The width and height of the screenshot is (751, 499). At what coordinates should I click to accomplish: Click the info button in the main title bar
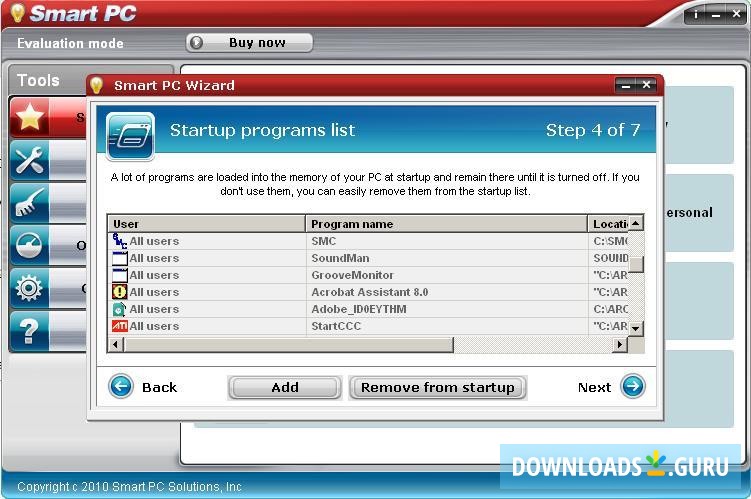696,15
